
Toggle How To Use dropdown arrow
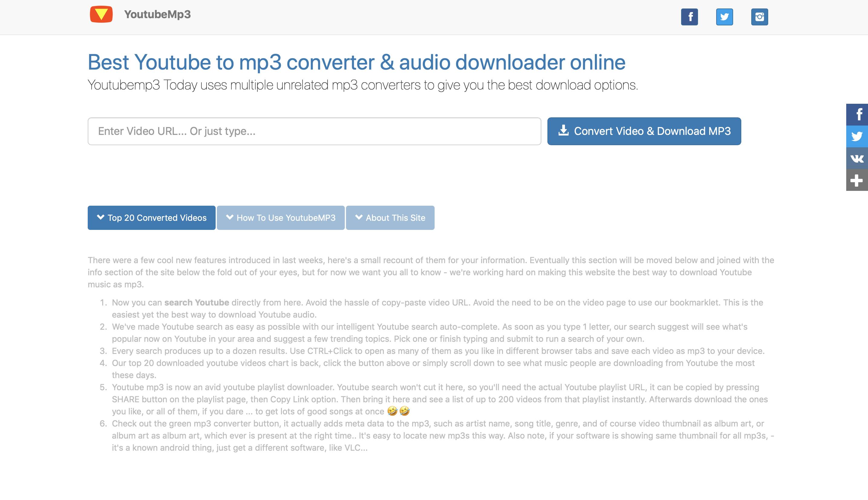(x=230, y=217)
